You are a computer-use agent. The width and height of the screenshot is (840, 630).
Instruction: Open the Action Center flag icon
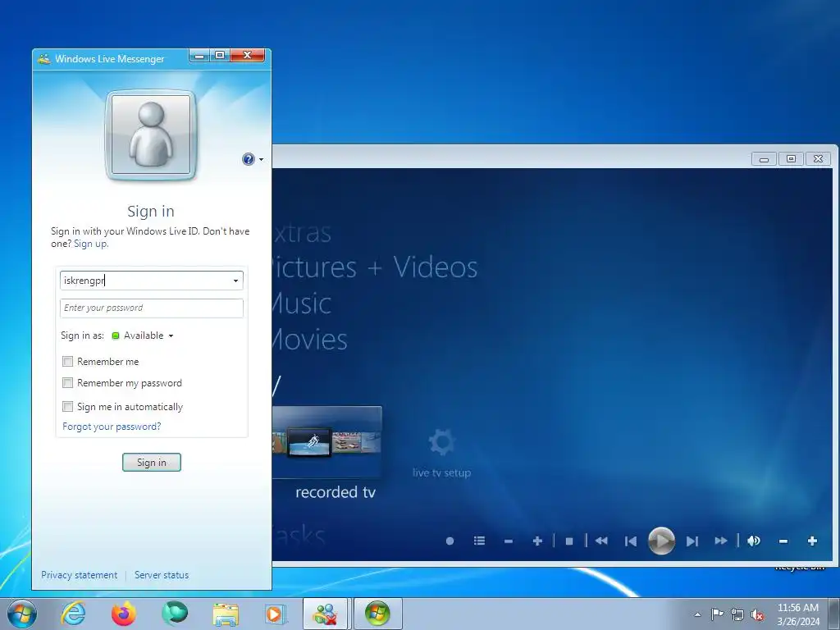[x=717, y=614]
